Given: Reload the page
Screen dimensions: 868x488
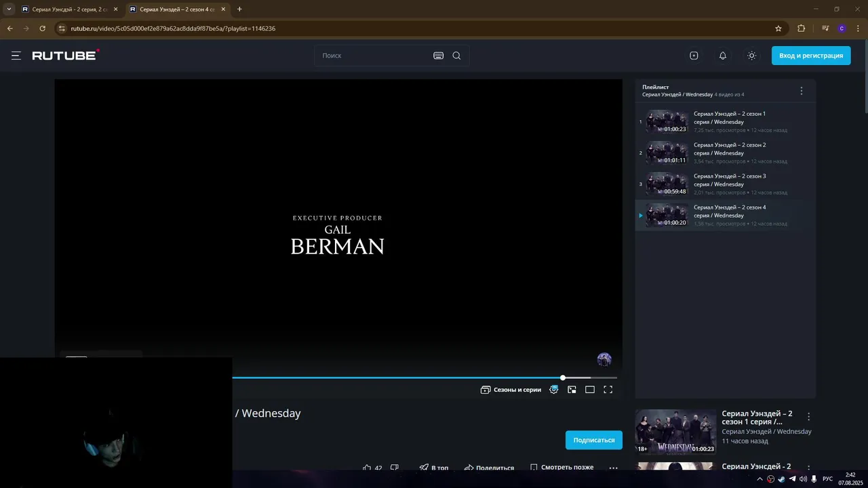Looking at the screenshot, I should (x=42, y=28).
